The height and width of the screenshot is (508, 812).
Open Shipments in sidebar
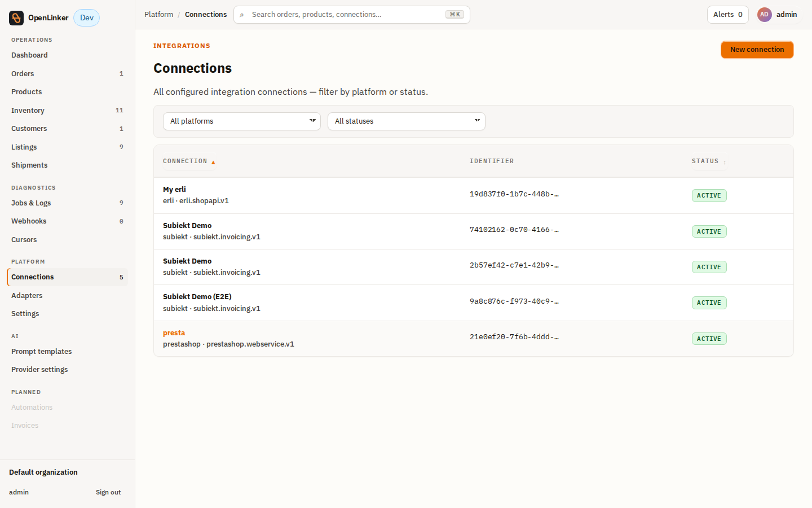pyautogui.click(x=68, y=165)
